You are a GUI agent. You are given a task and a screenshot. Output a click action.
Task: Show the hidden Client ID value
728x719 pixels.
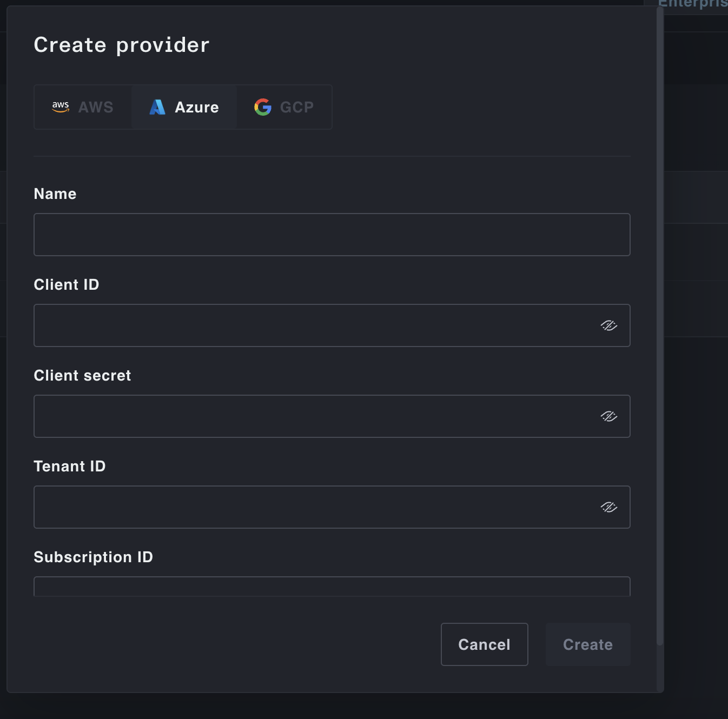[x=608, y=325]
